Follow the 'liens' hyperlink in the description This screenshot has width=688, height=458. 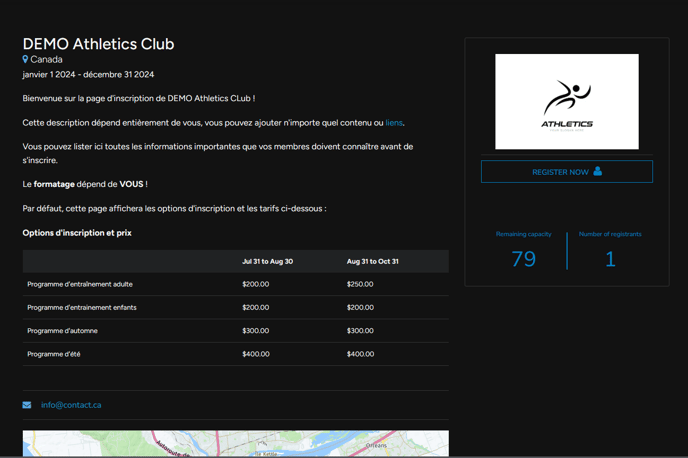click(x=394, y=123)
